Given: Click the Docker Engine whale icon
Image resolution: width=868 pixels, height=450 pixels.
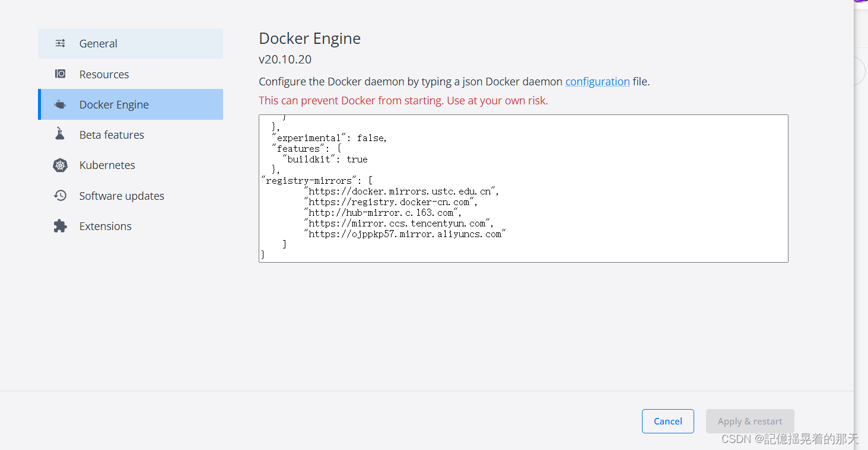Looking at the screenshot, I should click(x=60, y=105).
